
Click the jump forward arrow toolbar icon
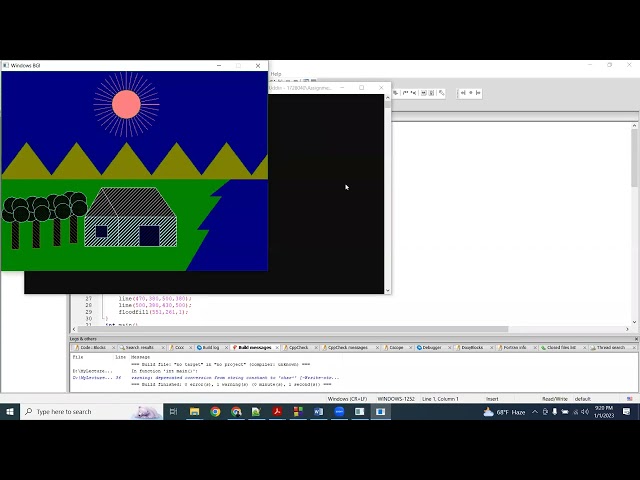(x=478, y=93)
